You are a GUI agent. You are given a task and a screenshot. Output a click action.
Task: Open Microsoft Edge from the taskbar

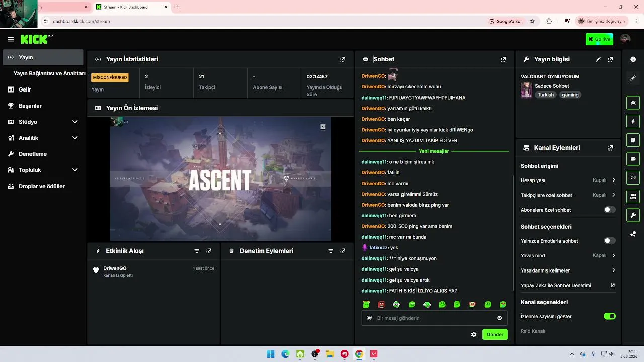(x=285, y=354)
